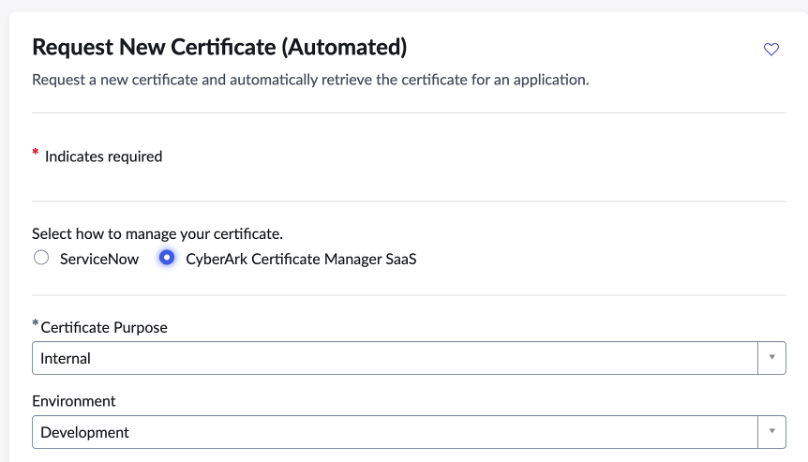808x462 pixels.
Task: Open the Environment dropdown arrow
Action: [x=771, y=432]
